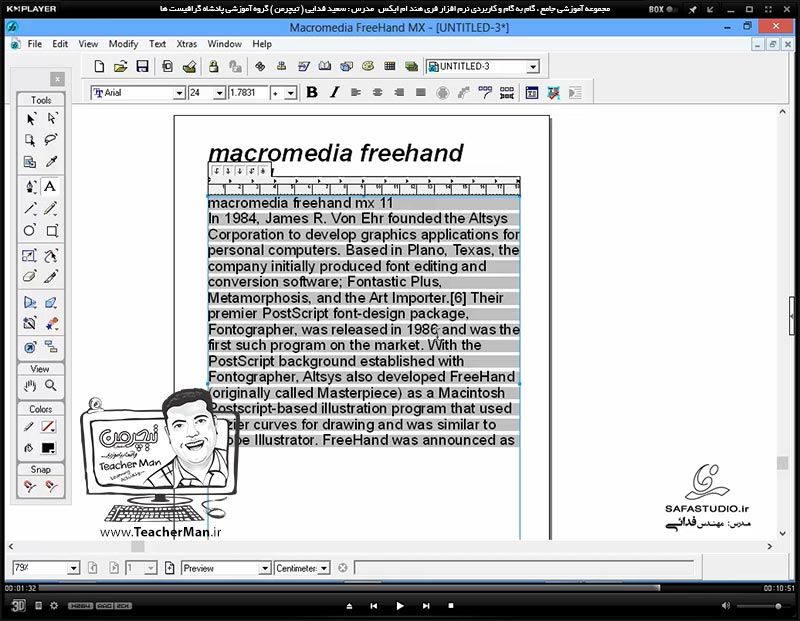The width and height of the screenshot is (800, 621).
Task: Click the FreeHand horizontal scrollbar thumb
Action: (x=138, y=547)
